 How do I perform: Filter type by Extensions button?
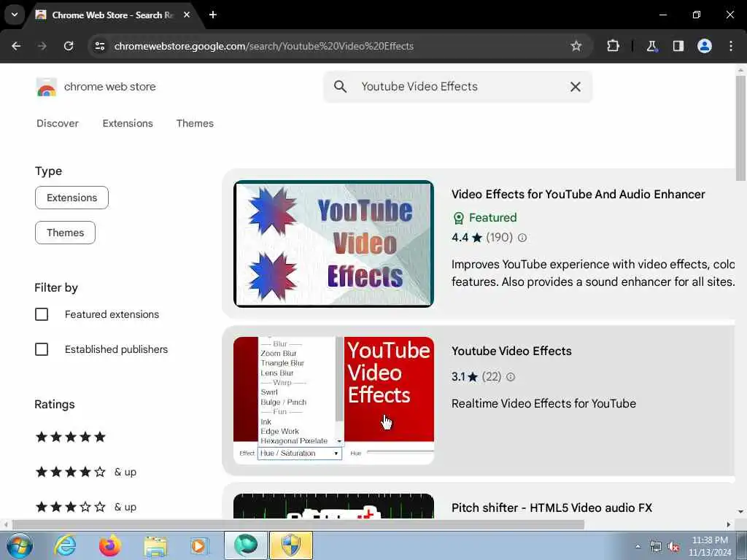click(72, 198)
